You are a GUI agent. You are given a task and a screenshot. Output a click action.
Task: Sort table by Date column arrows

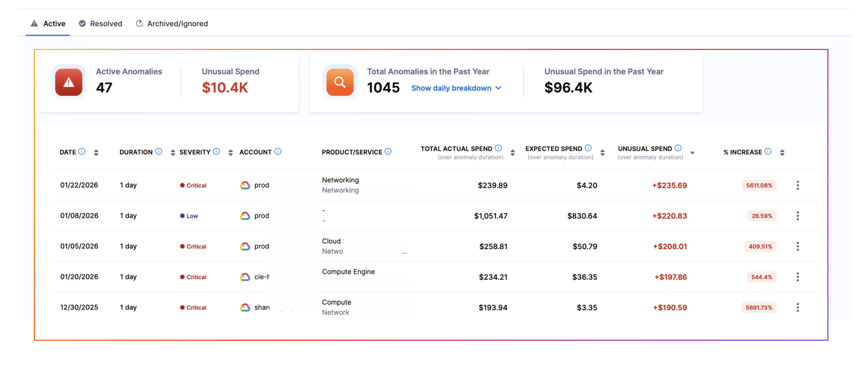pos(96,153)
